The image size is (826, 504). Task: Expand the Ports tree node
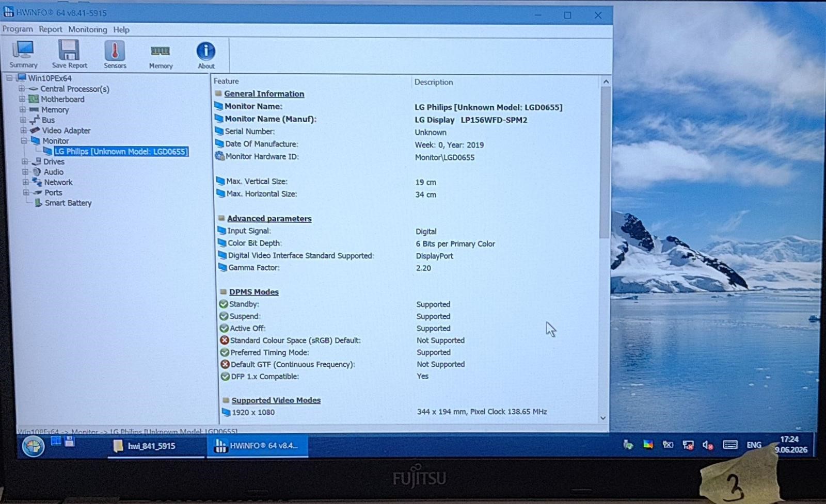tap(26, 192)
